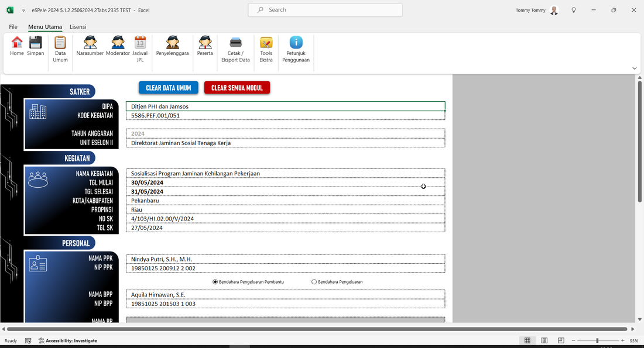Click the Simpan save icon

tap(36, 43)
